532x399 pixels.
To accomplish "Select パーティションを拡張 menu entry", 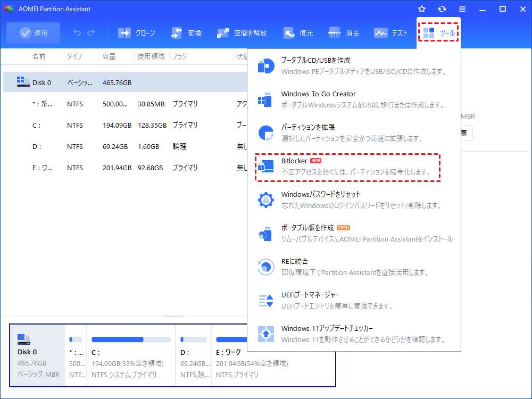I will [x=354, y=132].
